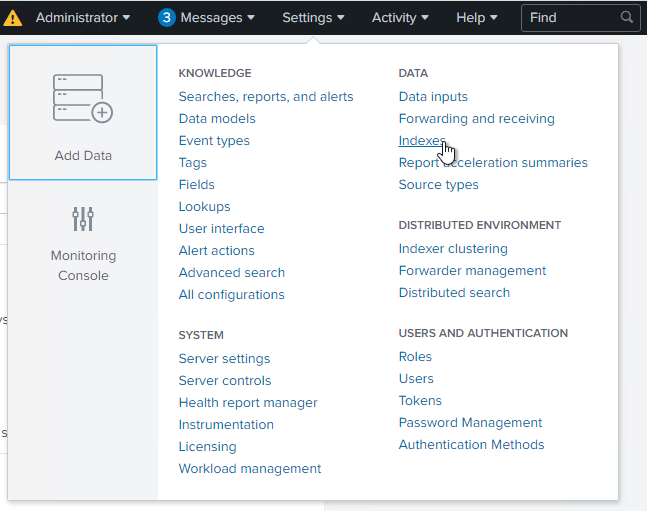
Task: Click the yellow warning triangle icon
Action: [x=13, y=18]
